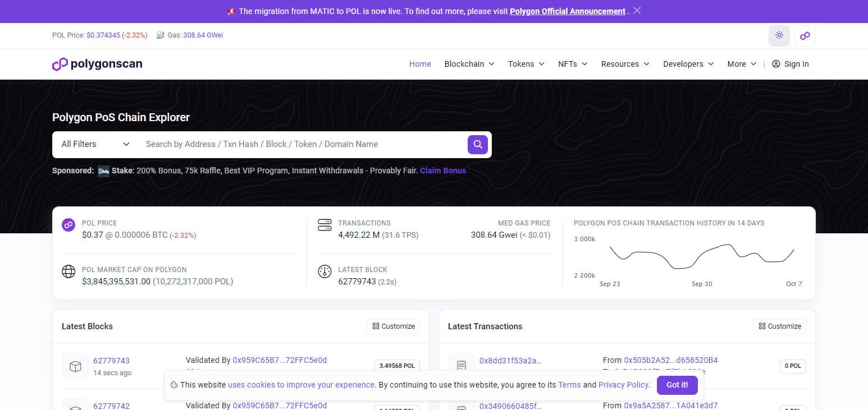The image size is (868, 410).
Task: Open the Claim Bonus sponsored link
Action: 443,171
